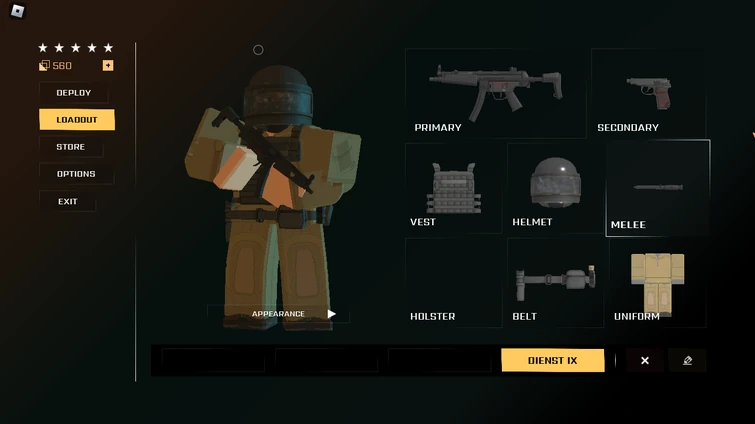This screenshot has height=424, width=755.
Task: Choose the Melee knife slot
Action: click(x=658, y=188)
